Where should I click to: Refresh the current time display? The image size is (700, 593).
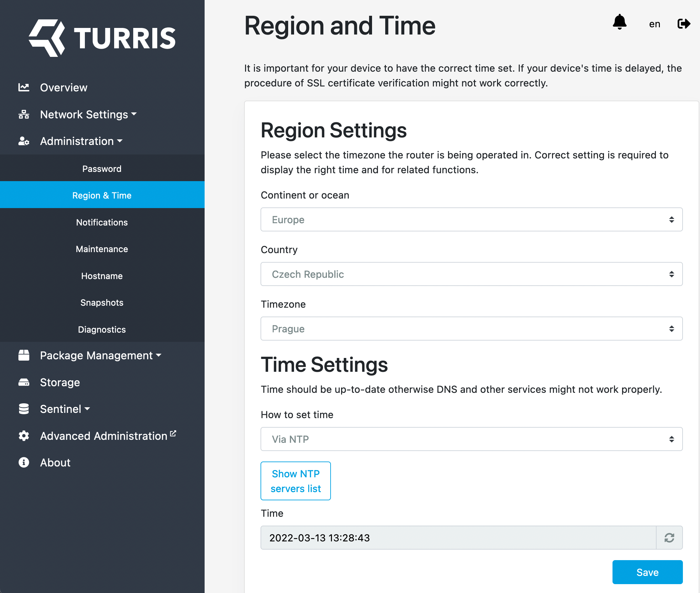tap(669, 538)
